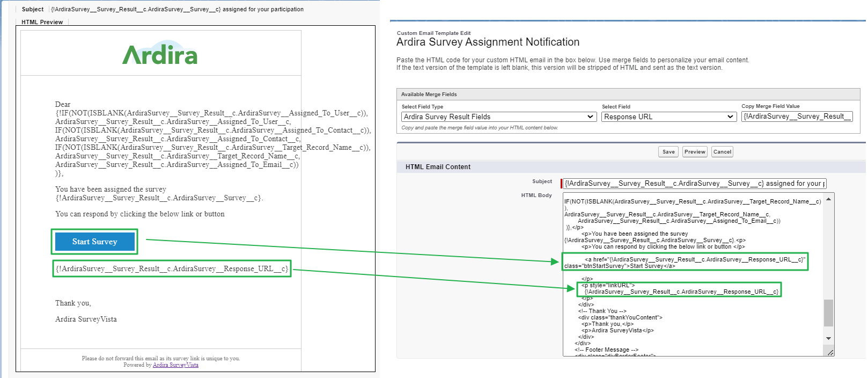Click the Copy Merge Field Value box
The height and width of the screenshot is (378, 868).
coord(797,117)
